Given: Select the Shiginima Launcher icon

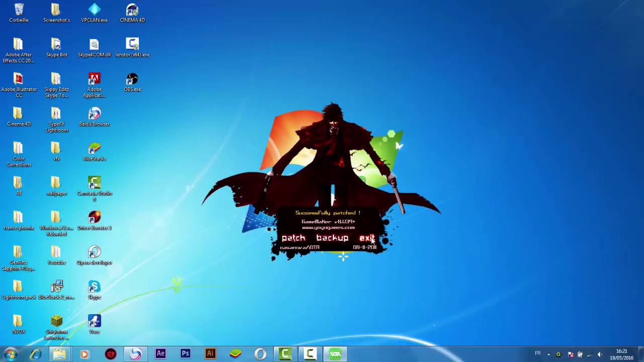Looking at the screenshot, I should pyautogui.click(x=56, y=327).
